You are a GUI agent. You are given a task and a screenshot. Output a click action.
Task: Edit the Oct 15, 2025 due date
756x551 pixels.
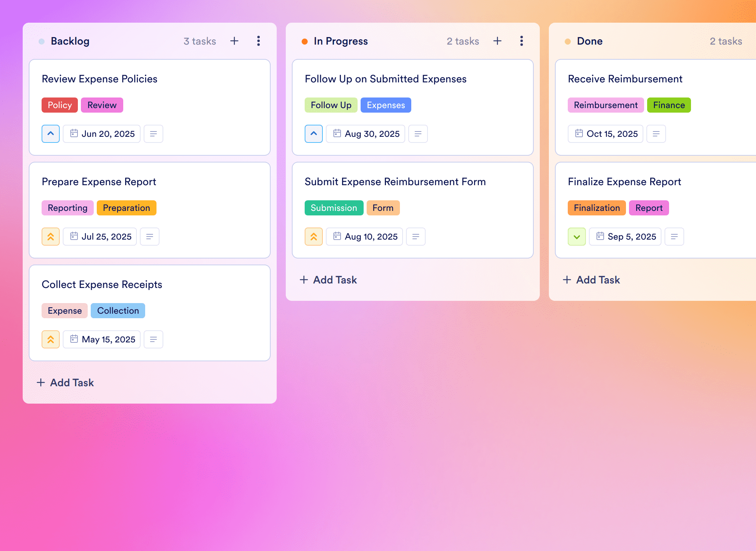606,134
